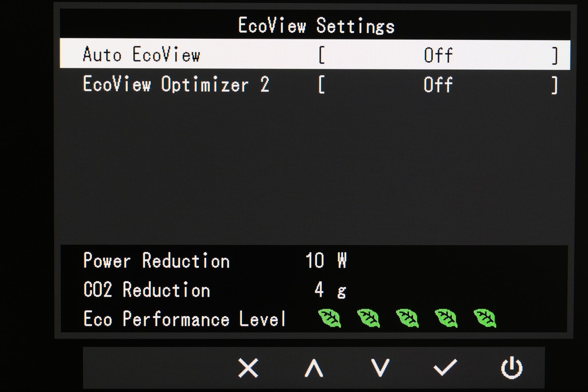Click the Power Reduction label
The height and width of the screenshot is (392, 588).
pos(156,261)
